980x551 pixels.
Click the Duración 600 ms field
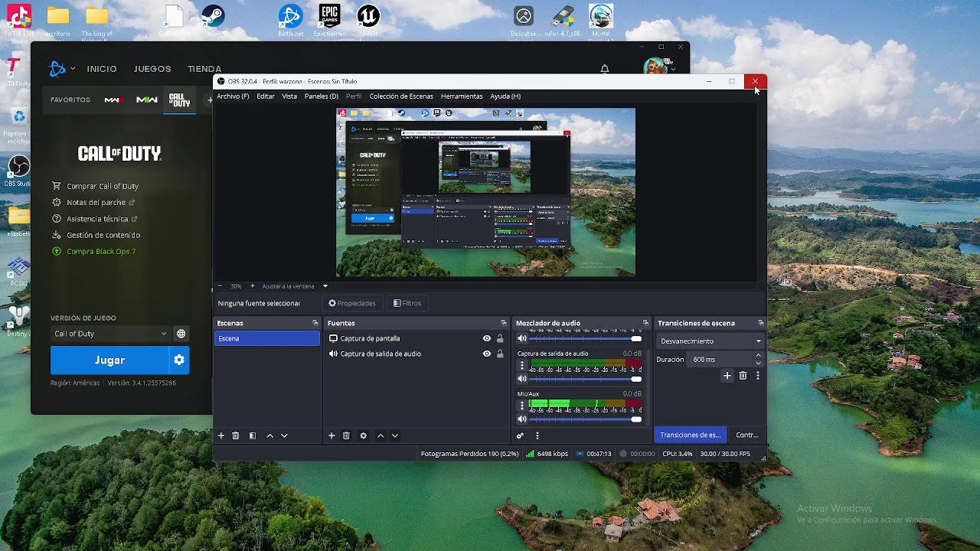pyautogui.click(x=725, y=359)
